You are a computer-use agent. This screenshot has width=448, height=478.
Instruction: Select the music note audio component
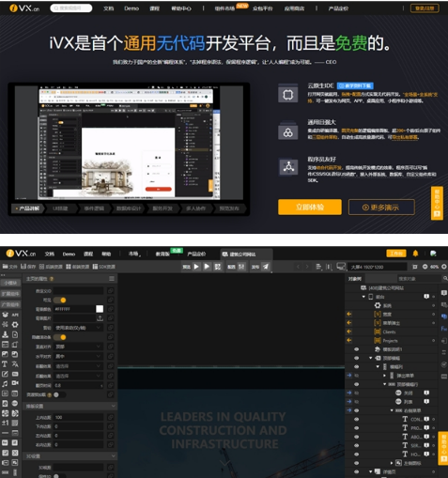pyautogui.click(x=5, y=383)
